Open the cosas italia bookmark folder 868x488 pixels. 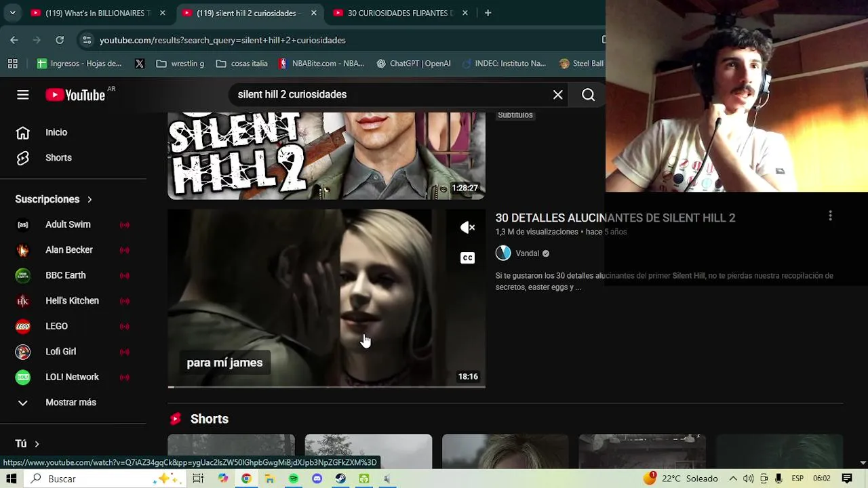pyautogui.click(x=241, y=64)
